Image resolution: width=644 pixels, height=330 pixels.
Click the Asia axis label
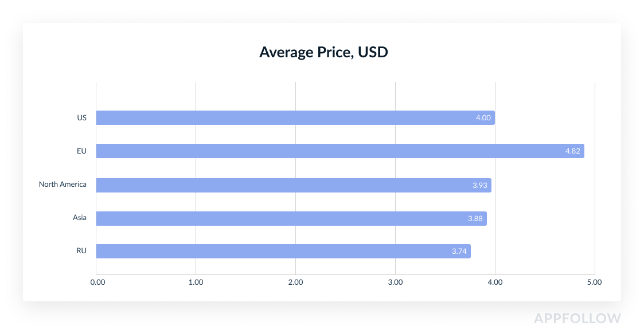[80, 218]
